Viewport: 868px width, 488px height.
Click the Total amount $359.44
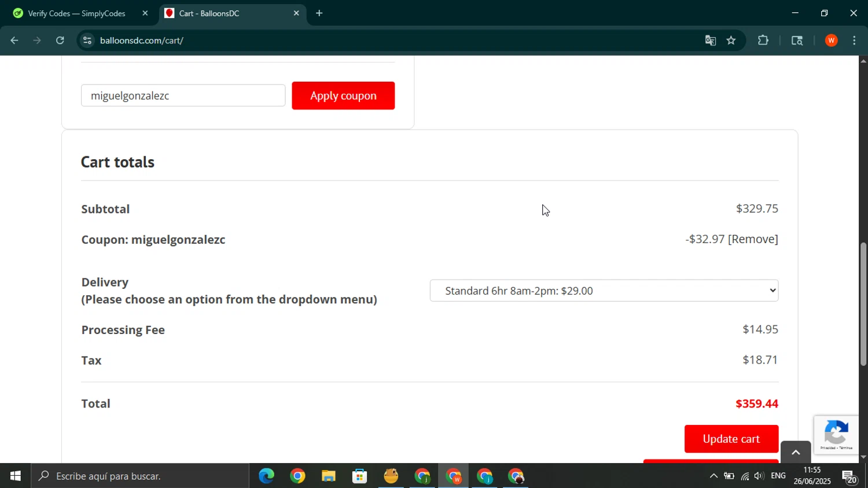pyautogui.click(x=757, y=403)
